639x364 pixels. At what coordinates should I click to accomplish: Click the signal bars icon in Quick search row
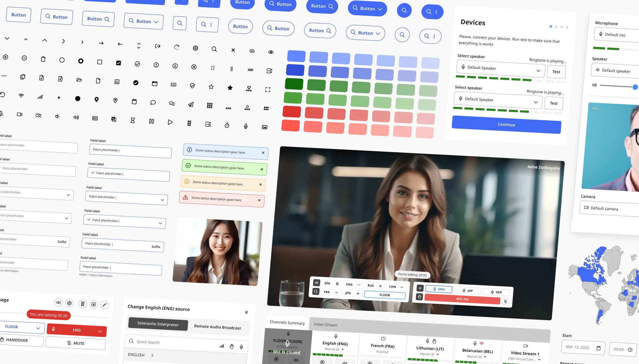pos(222,346)
